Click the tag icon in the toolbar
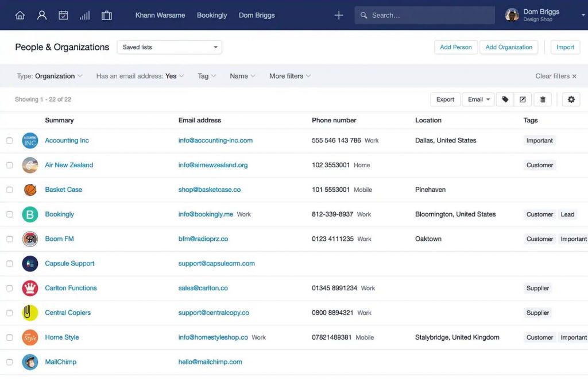This screenshot has width=588, height=389. [x=505, y=99]
